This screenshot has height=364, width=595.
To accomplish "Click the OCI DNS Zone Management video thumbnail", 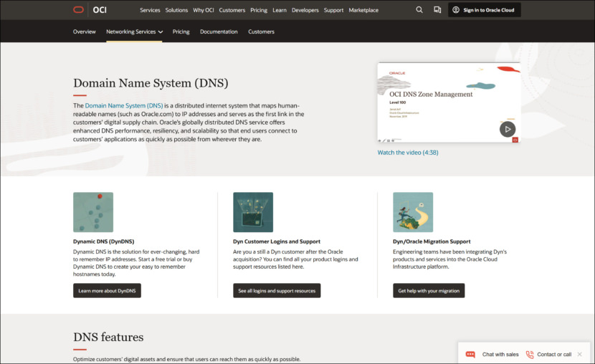I will pos(449,102).
